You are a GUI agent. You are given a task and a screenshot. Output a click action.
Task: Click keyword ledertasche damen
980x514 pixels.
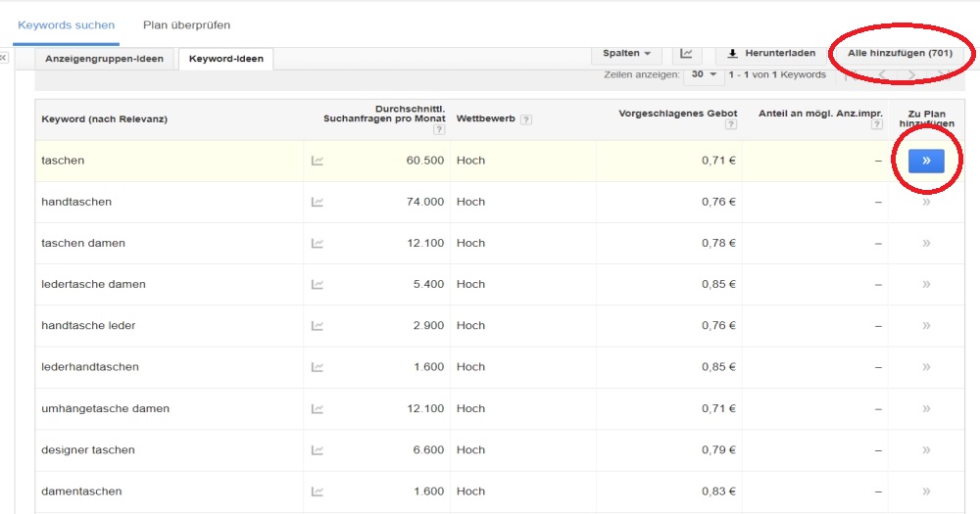(93, 284)
